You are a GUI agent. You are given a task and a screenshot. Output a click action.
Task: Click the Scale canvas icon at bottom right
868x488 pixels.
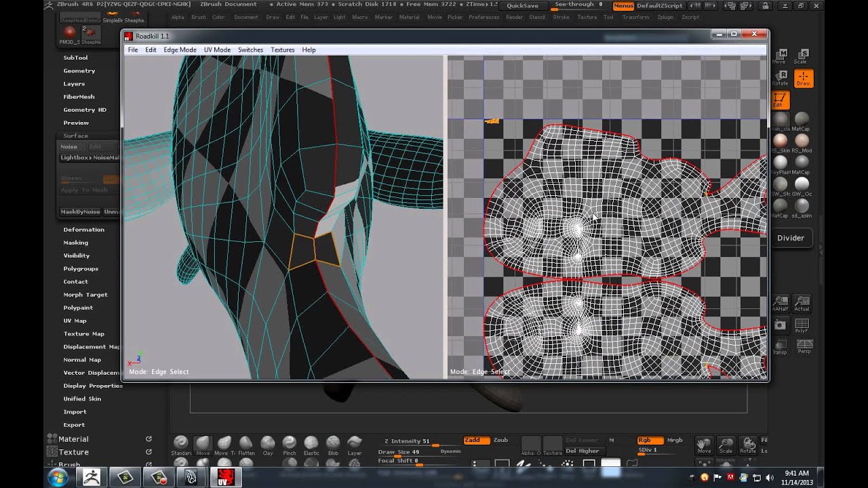click(x=726, y=445)
